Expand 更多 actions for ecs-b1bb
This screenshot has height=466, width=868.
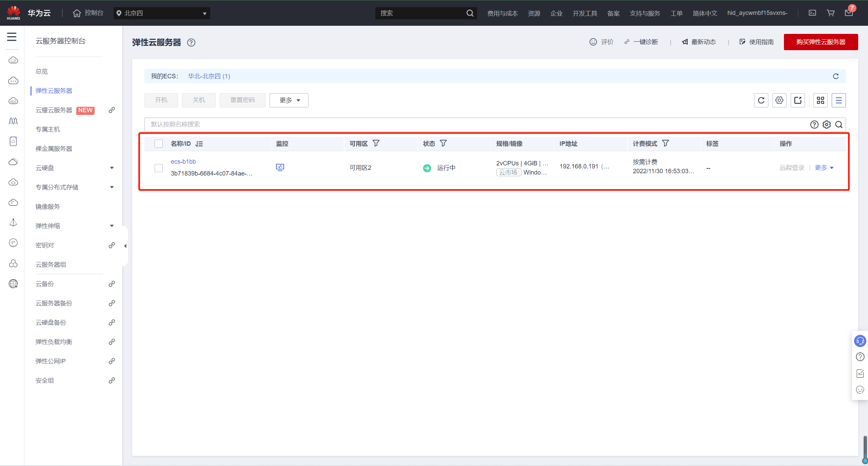[x=824, y=168]
